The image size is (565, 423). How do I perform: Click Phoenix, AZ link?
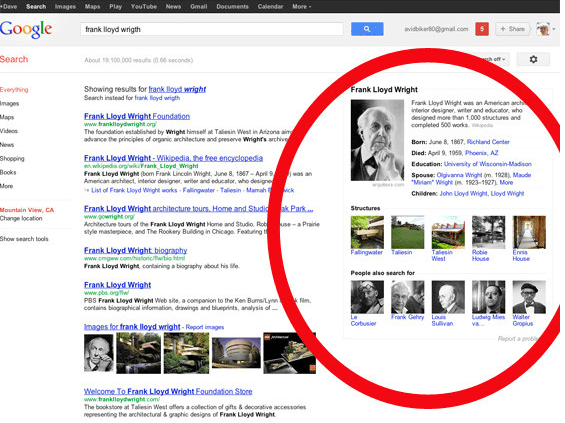click(481, 153)
